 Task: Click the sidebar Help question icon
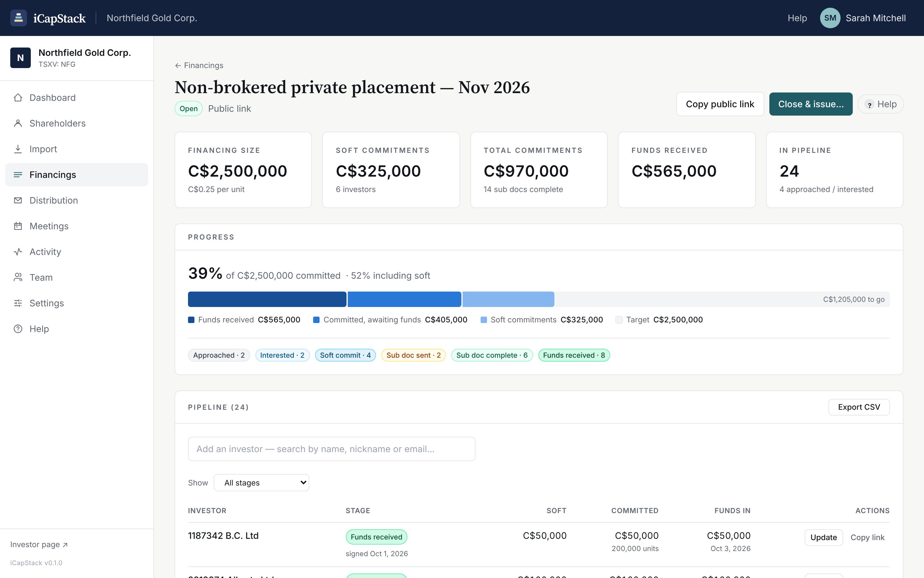(18, 329)
